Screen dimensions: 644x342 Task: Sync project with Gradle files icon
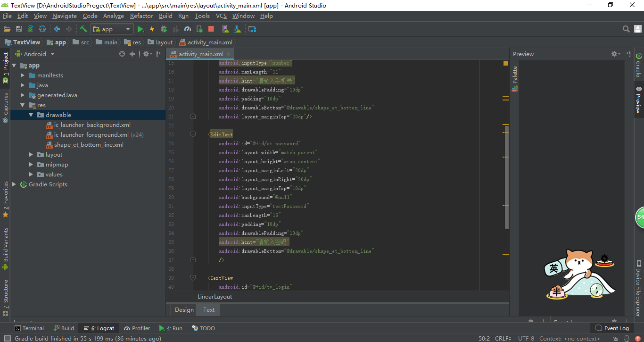click(x=30, y=29)
